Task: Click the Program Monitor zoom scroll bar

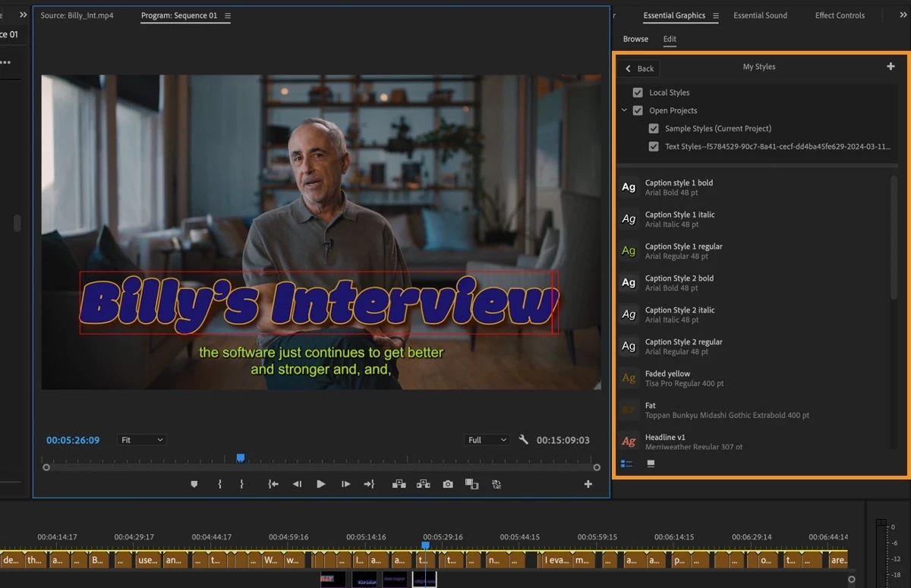Action: click(321, 467)
